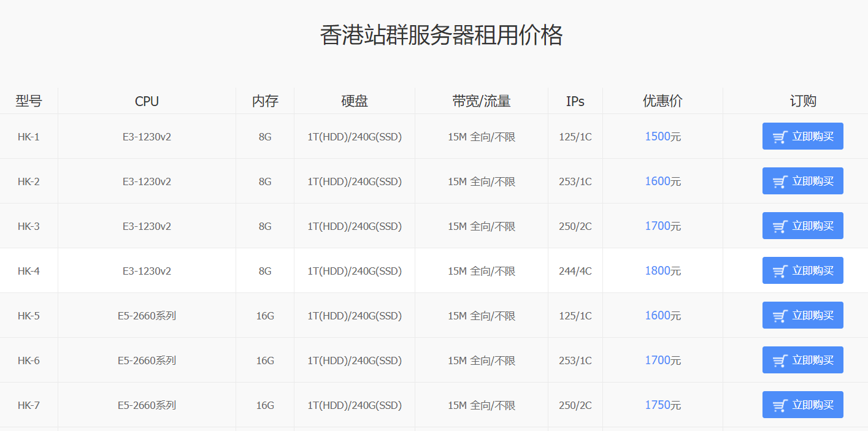Image resolution: width=868 pixels, height=431 pixels.
Task: Click the 1750元 price in HK-7 row
Action: point(662,405)
